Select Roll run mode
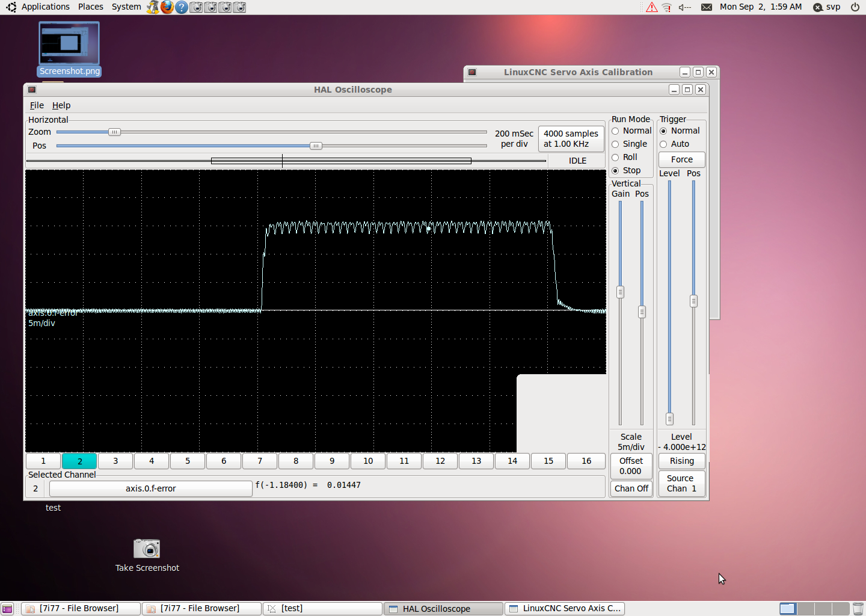866x616 pixels. pos(615,158)
